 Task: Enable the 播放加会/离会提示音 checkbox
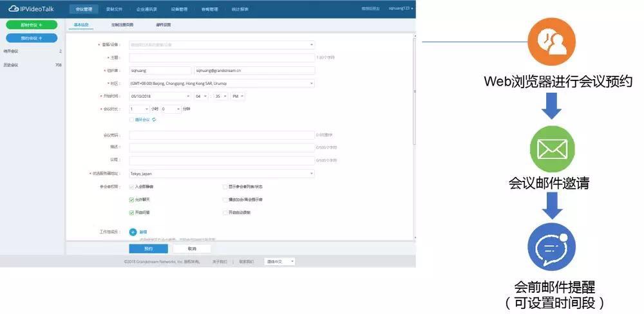point(225,200)
